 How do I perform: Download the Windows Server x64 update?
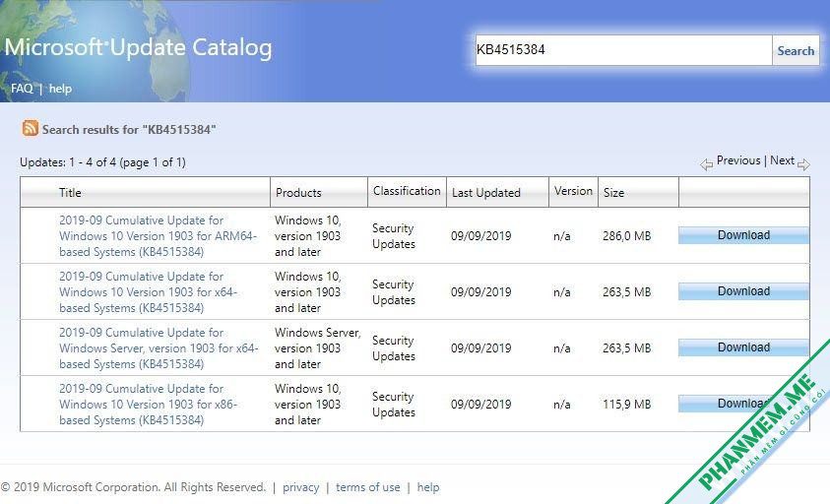[x=743, y=347]
